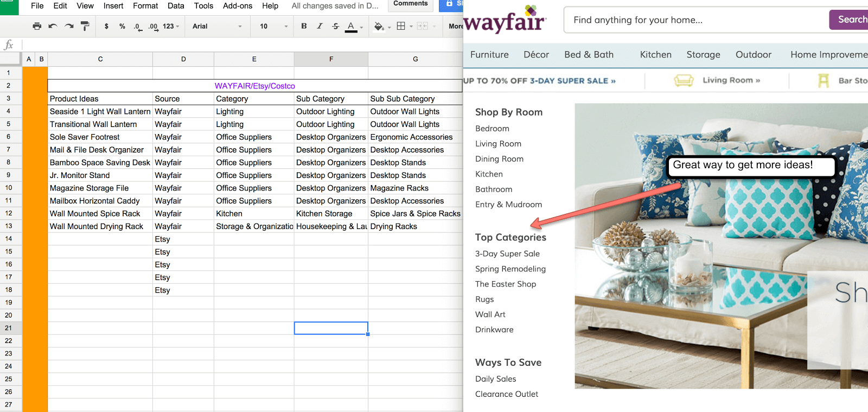Open the font size 10 dropdown

coord(273,26)
